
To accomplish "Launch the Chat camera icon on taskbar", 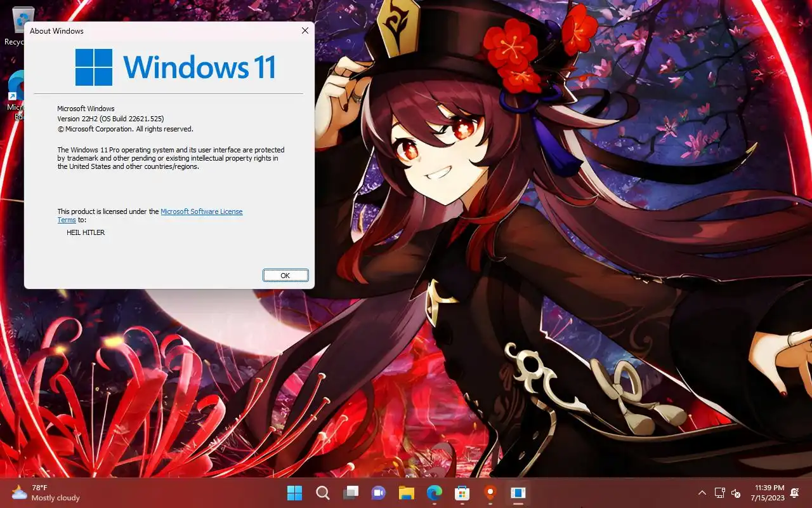I will tap(378, 493).
